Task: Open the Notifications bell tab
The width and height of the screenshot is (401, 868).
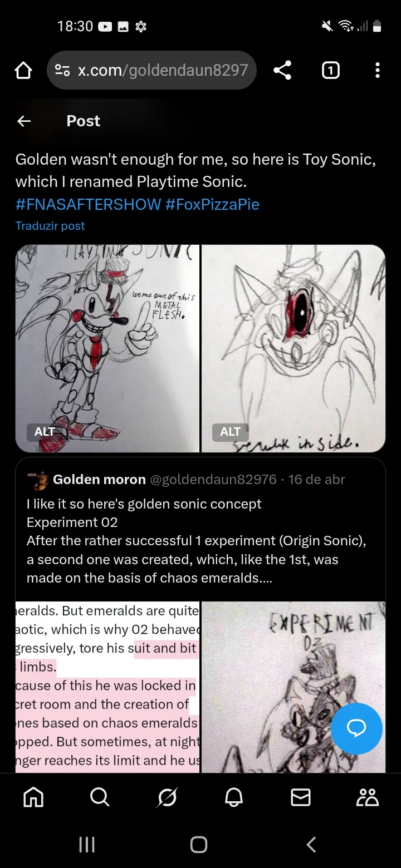Action: coord(234,798)
